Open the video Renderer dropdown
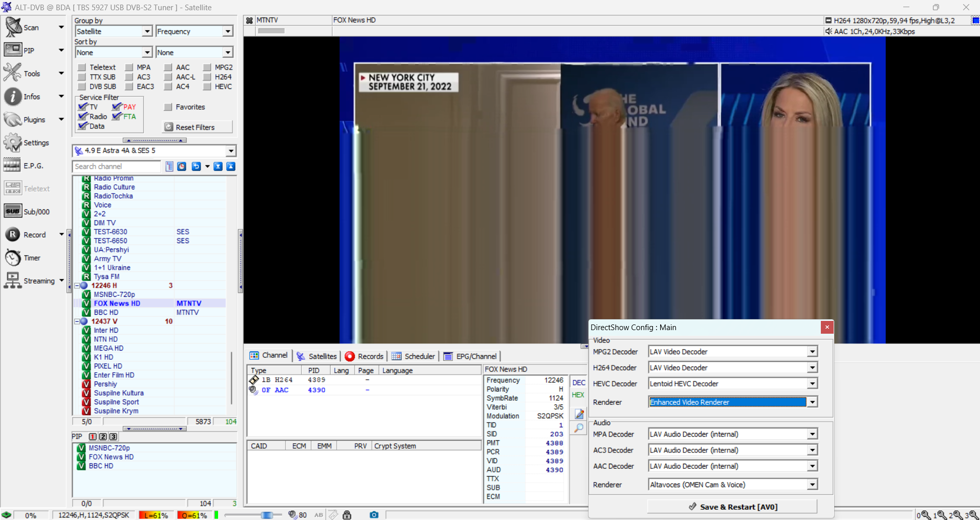980x520 pixels. click(x=812, y=402)
